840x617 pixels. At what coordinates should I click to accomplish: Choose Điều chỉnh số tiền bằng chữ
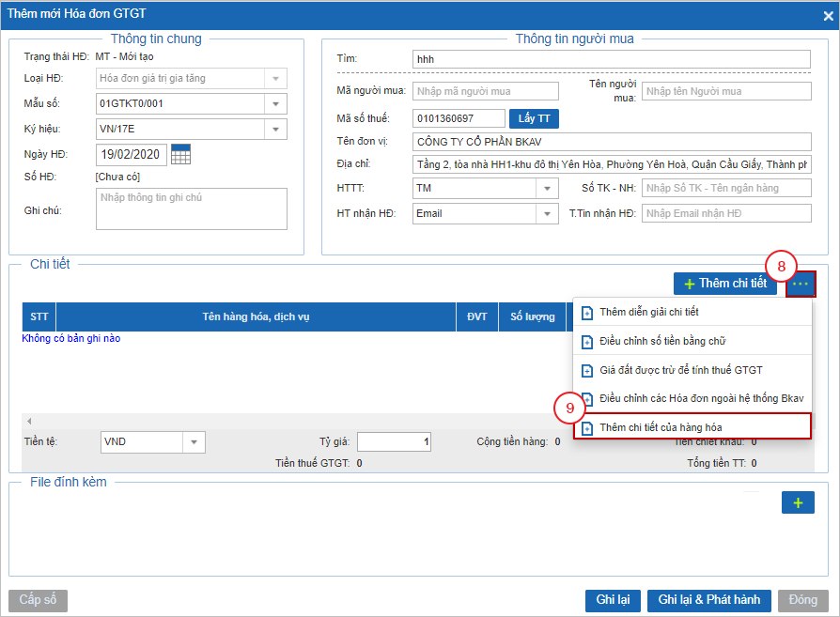tap(692, 341)
